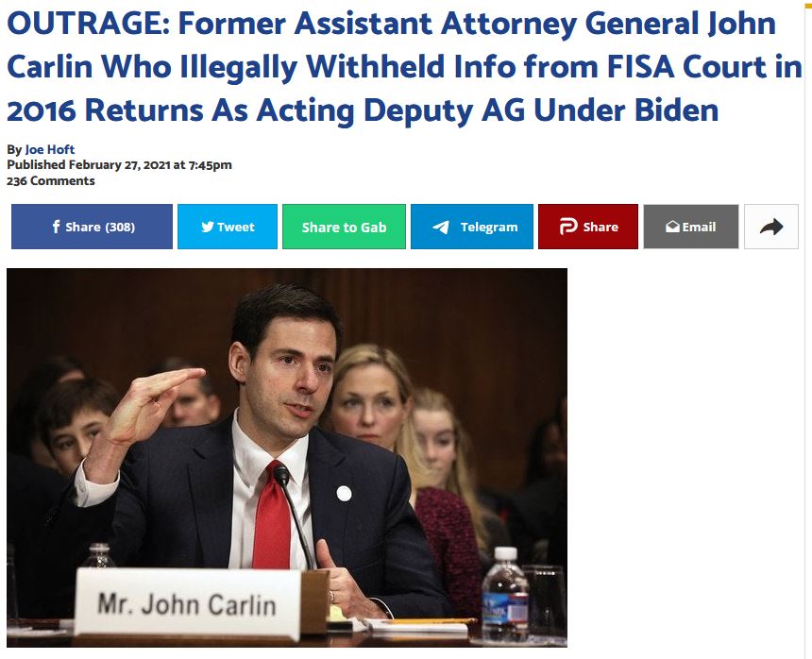Open author Joe Hoft's page

click(x=50, y=149)
